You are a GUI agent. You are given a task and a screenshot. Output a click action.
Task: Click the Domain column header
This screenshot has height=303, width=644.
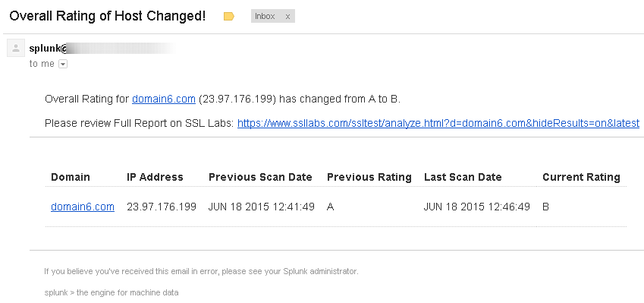click(71, 177)
